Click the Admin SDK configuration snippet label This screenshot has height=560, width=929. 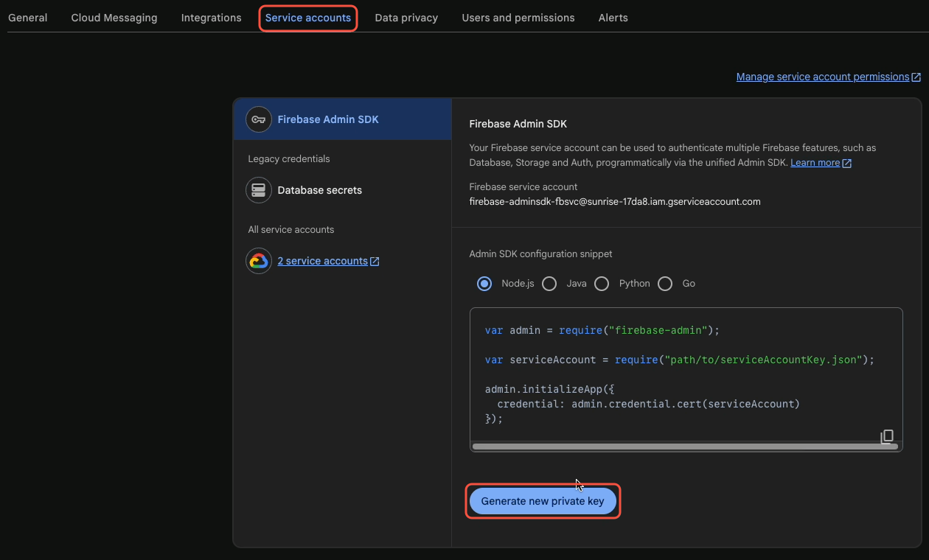[x=540, y=254]
